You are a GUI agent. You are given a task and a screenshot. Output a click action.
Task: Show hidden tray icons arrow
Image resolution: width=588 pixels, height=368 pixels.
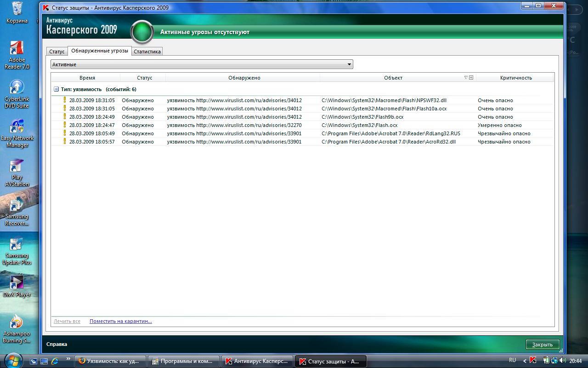(525, 361)
